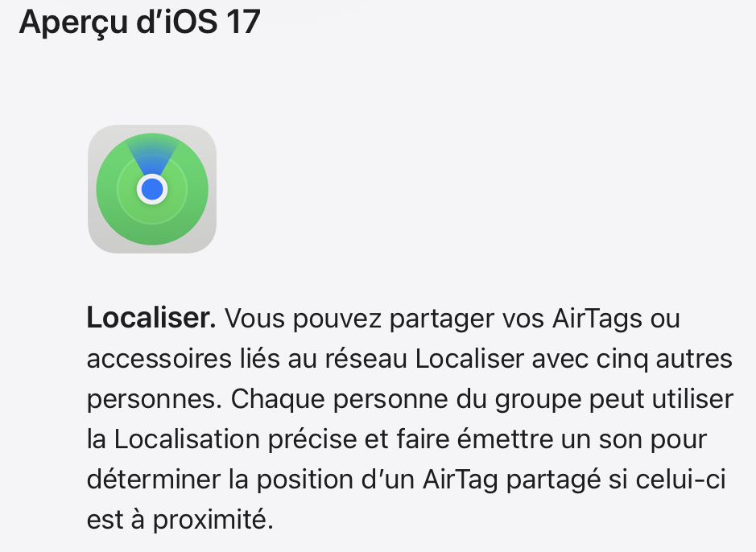The height and width of the screenshot is (552, 756).
Task: Click "AirTag partagé" in the description
Action: pyautogui.click(x=511, y=480)
